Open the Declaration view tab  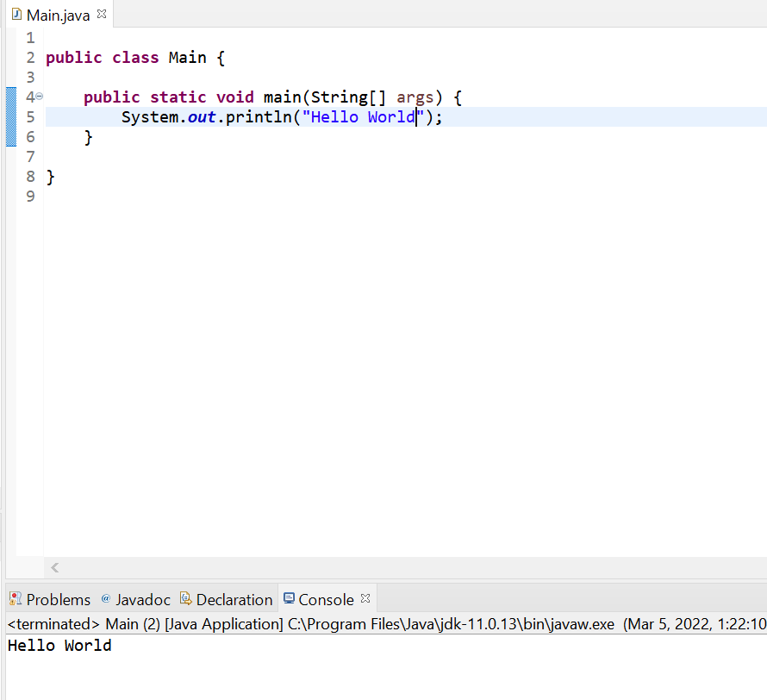pos(227,599)
